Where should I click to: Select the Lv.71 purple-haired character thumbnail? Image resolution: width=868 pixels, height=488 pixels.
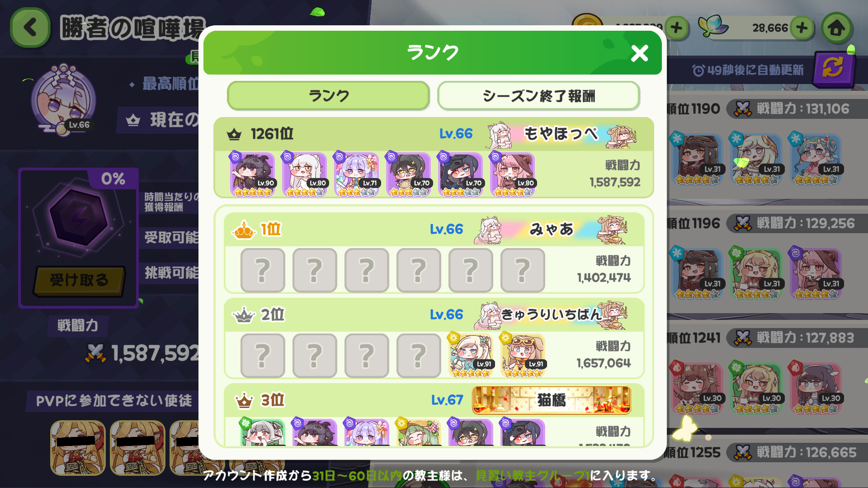[356, 174]
